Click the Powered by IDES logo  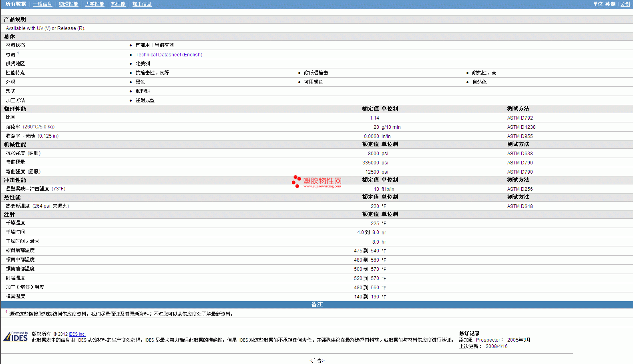[16, 336]
